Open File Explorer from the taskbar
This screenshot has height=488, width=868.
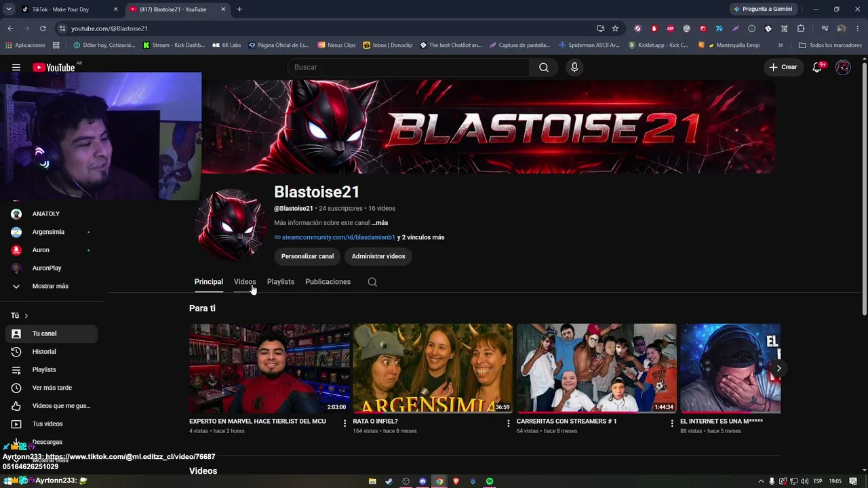coord(372,481)
